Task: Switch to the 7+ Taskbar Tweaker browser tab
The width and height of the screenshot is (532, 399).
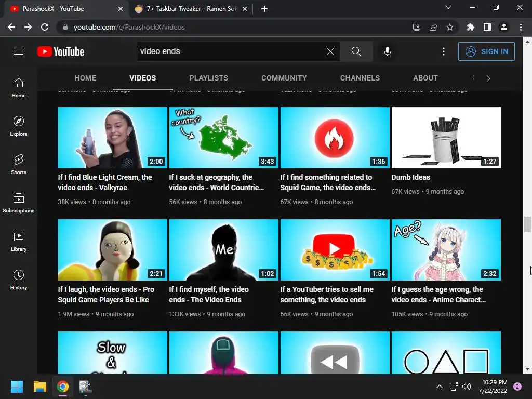Action: click(192, 9)
